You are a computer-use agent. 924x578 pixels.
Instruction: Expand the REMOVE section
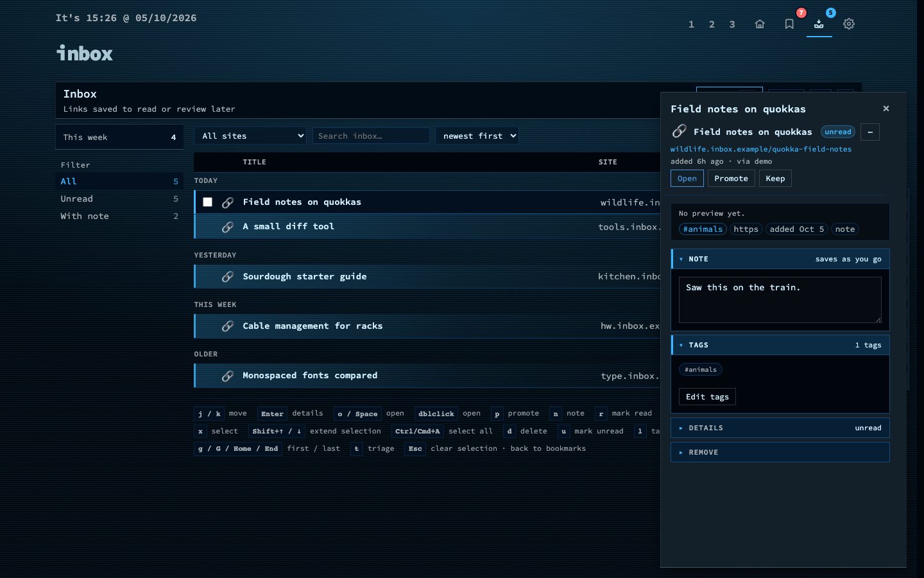pos(780,452)
